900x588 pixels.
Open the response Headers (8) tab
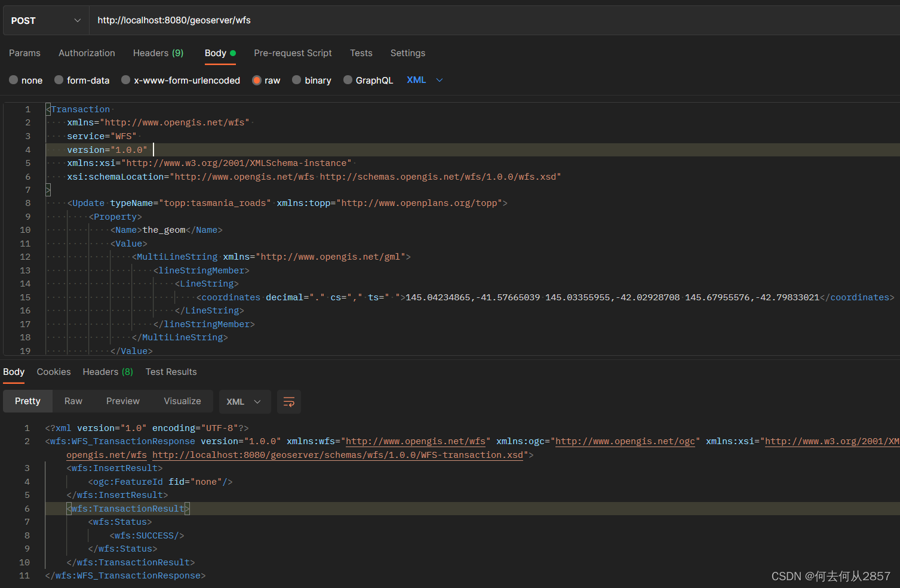[x=107, y=372]
